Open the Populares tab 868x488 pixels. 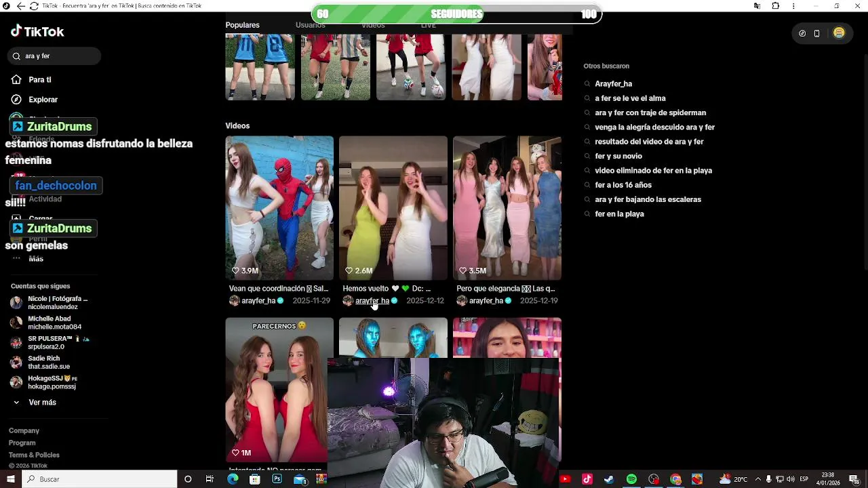pos(242,25)
